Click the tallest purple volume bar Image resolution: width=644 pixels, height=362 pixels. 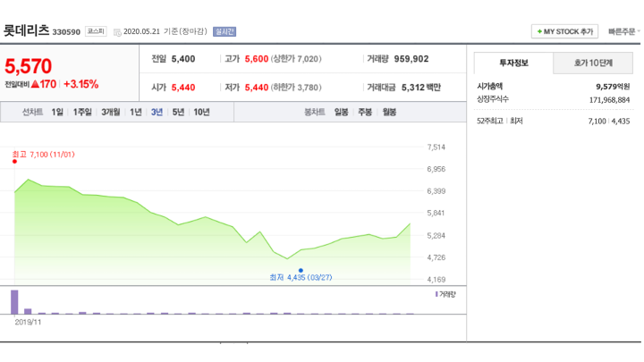(14, 302)
